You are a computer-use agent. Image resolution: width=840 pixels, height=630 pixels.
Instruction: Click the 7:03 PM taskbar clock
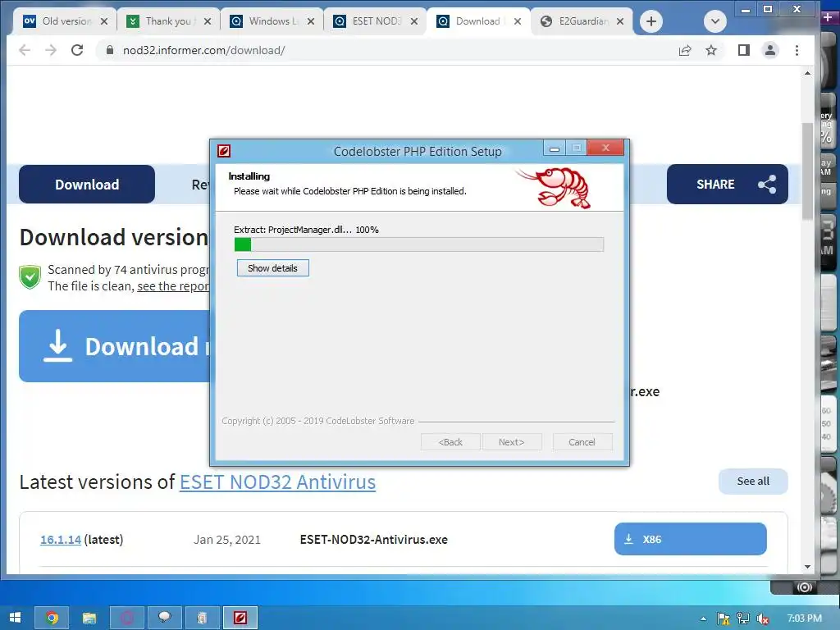click(x=804, y=619)
